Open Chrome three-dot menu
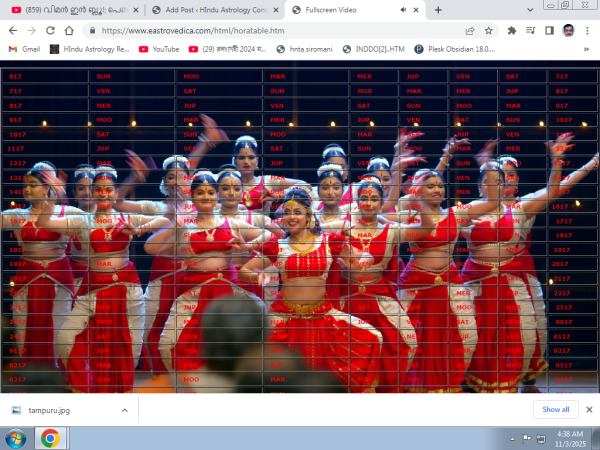600x450 pixels. click(x=587, y=30)
